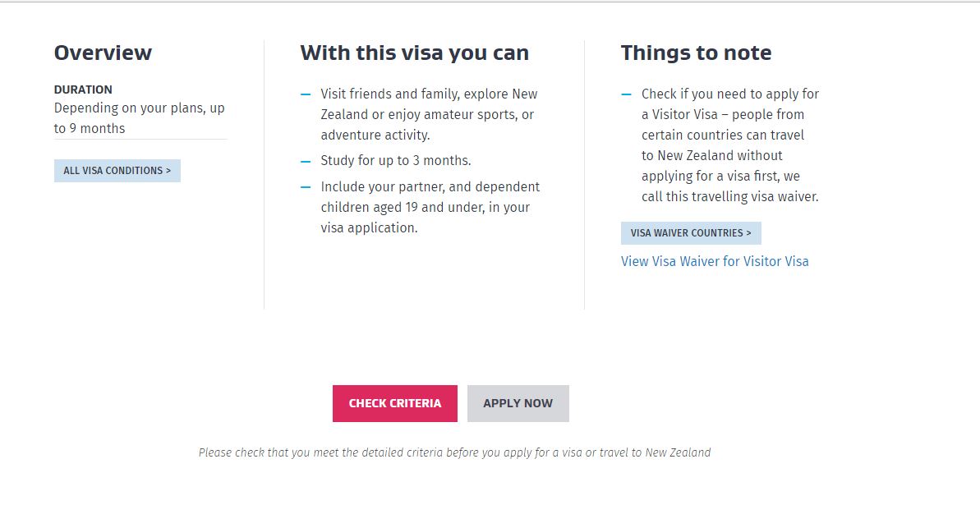Click the vertical scrollbar on the right edge

coord(976,246)
